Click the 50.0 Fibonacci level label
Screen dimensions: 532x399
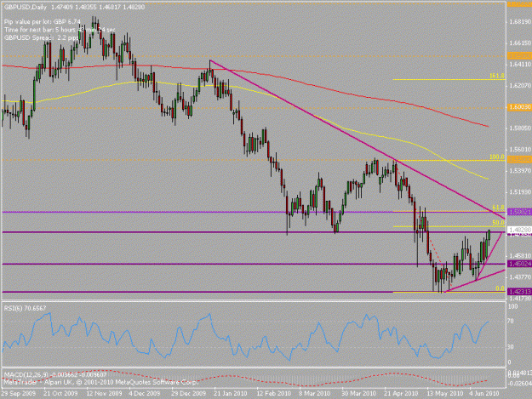498,223
